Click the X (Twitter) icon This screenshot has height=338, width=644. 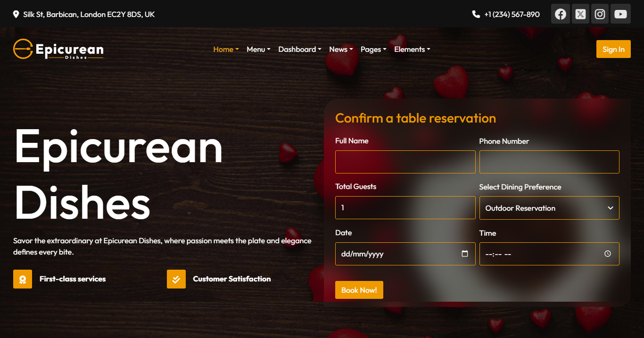click(580, 14)
